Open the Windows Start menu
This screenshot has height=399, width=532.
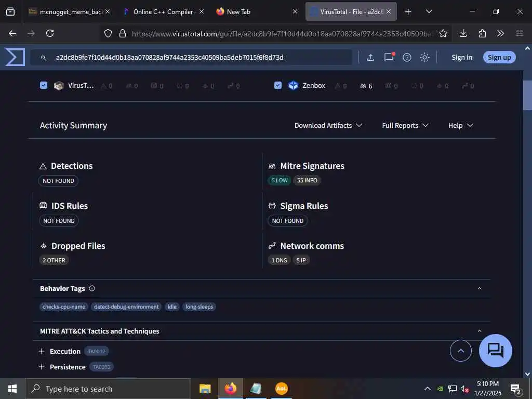click(x=12, y=389)
